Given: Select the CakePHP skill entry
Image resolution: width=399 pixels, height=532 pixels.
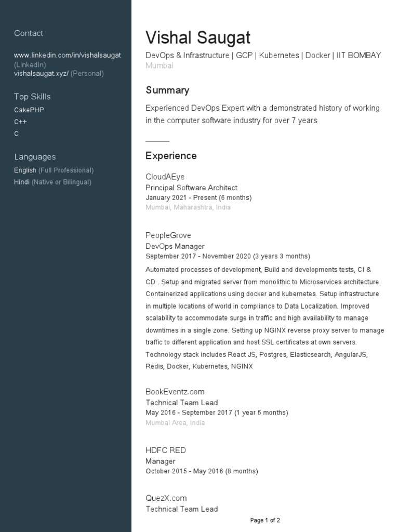Looking at the screenshot, I should [x=29, y=110].
